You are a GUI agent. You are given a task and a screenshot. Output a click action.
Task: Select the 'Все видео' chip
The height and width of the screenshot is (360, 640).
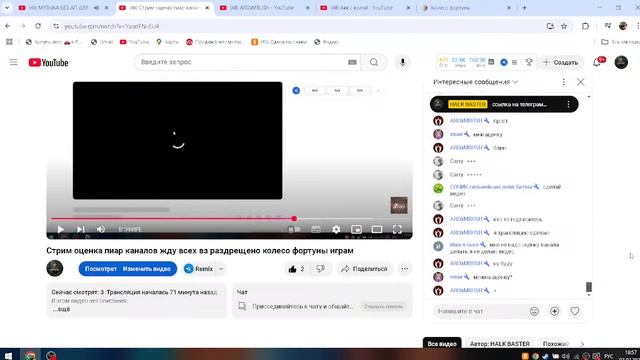(442, 344)
